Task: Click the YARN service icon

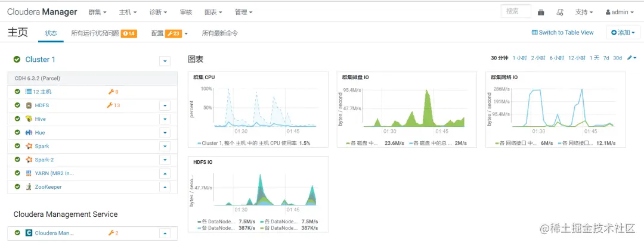Action: point(29,173)
